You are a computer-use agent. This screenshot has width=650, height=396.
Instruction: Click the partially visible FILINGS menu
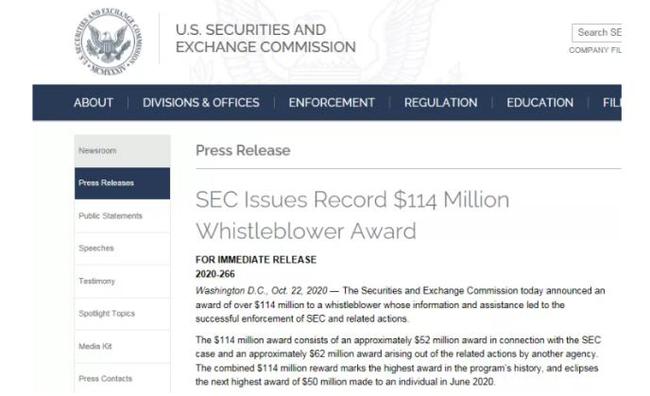point(612,102)
